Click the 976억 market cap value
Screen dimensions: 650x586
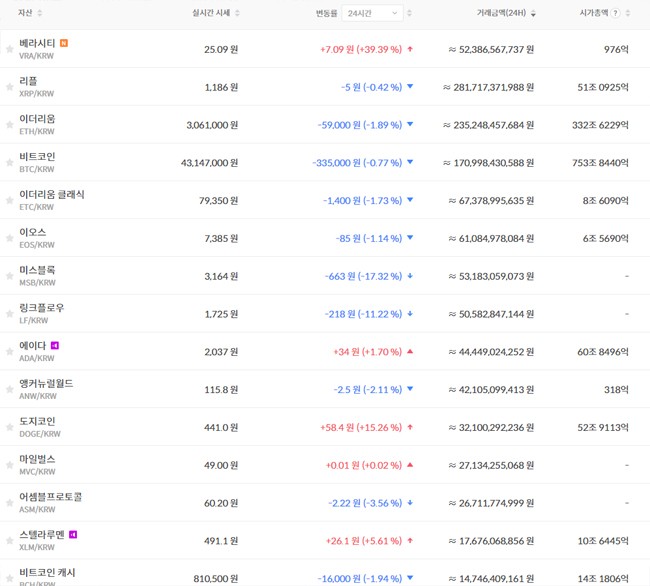pyautogui.click(x=616, y=49)
